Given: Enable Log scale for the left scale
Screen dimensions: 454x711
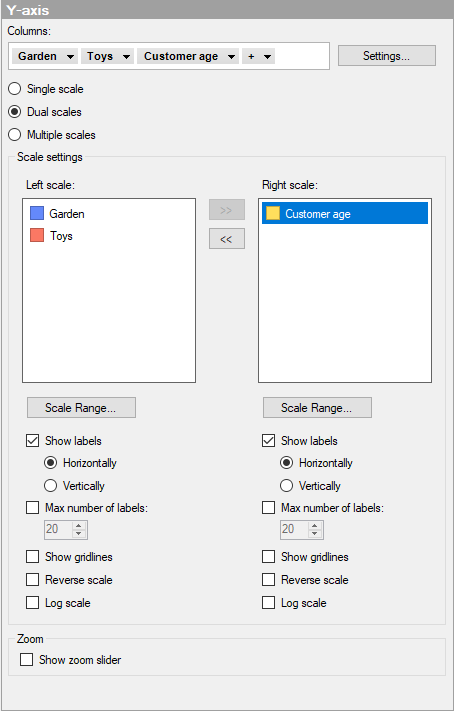Looking at the screenshot, I should click(33, 603).
